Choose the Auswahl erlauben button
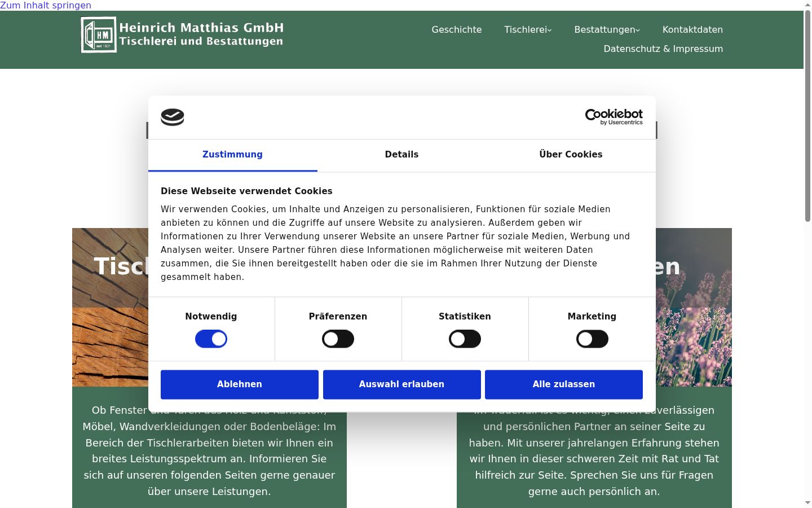This screenshot has height=508, width=812. click(x=402, y=384)
